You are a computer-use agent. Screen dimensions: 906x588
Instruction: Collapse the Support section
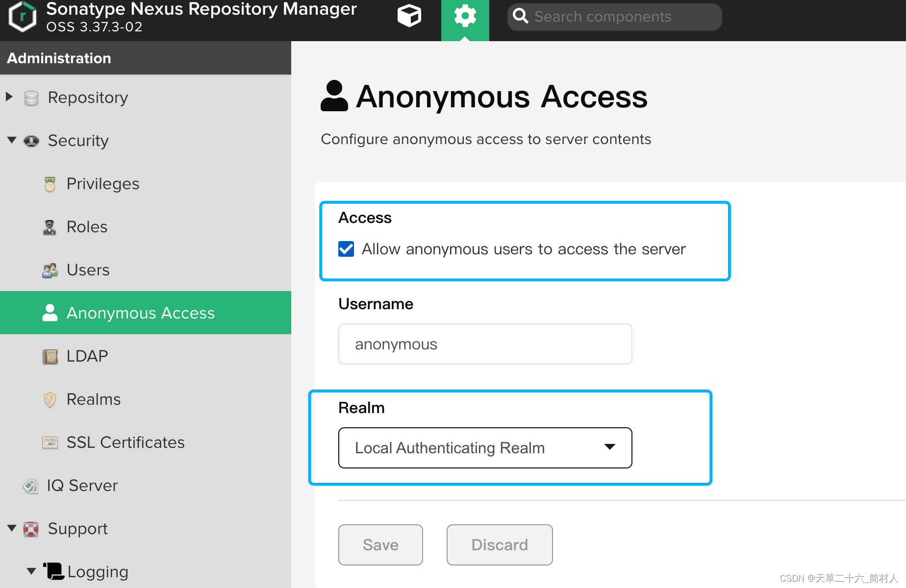click(x=12, y=528)
